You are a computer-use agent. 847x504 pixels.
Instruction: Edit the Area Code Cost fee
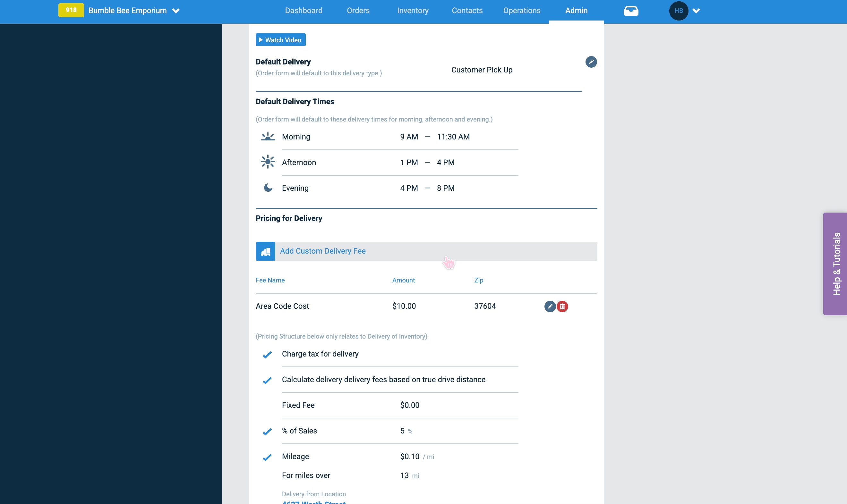(550, 306)
